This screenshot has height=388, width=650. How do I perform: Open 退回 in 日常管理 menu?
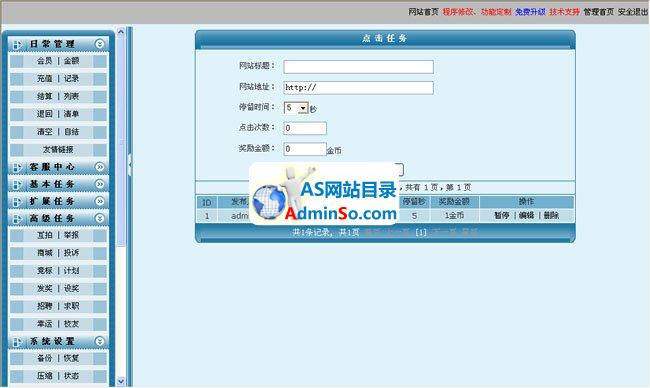coord(45,114)
